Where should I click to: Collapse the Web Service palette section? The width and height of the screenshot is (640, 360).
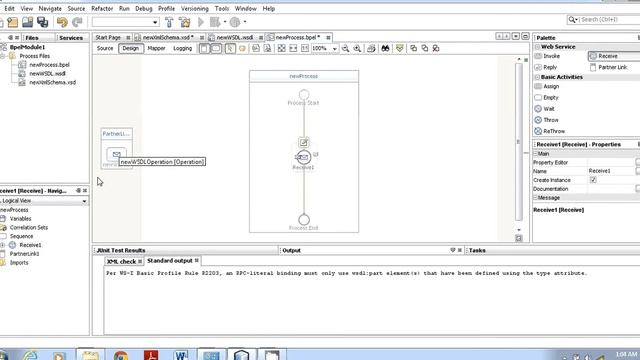(x=538, y=47)
